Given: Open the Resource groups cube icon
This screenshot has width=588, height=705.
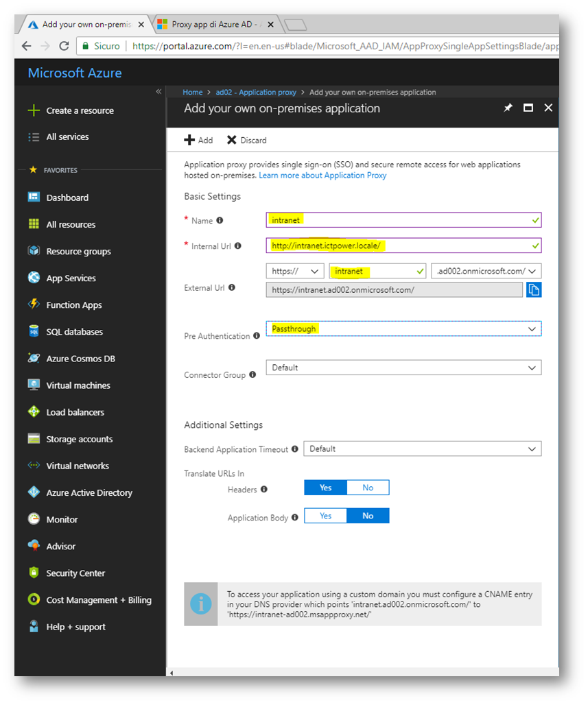Looking at the screenshot, I should point(34,250).
